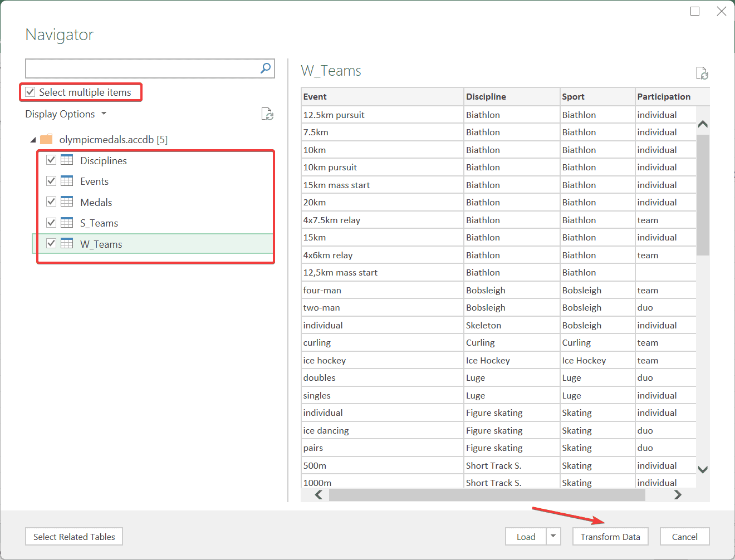The height and width of the screenshot is (560, 735).
Task: Refresh the navigator tree list icon
Action: (x=268, y=114)
